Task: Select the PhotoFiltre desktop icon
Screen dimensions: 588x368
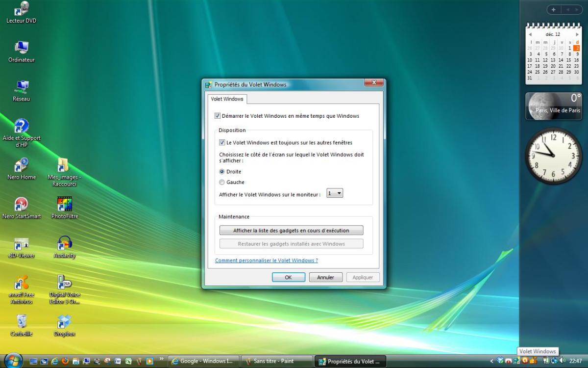Action: coord(64,208)
